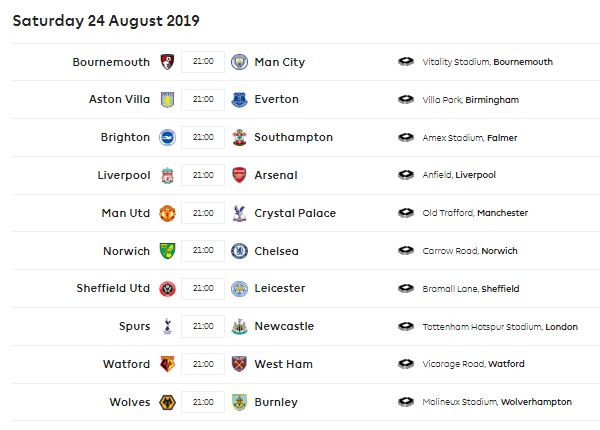This screenshot has height=430, width=600.
Task: Click the Chelsea club badge
Action: point(239,251)
